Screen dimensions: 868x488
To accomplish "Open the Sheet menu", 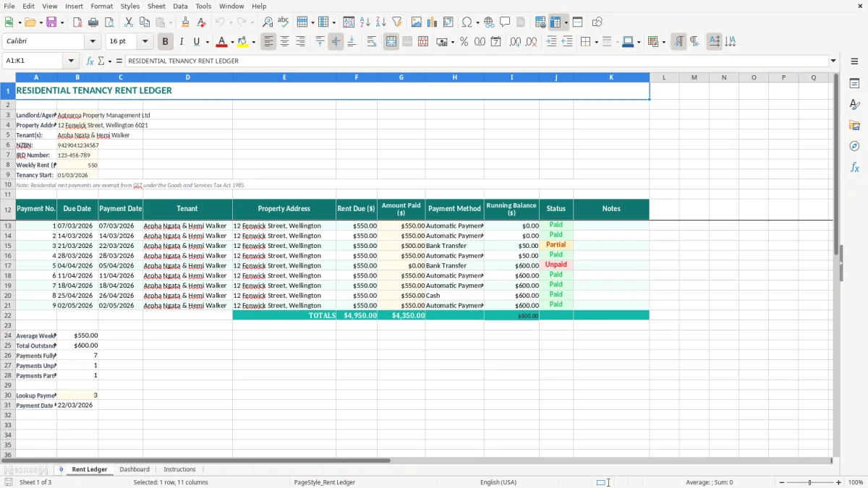I will click(x=156, y=6).
